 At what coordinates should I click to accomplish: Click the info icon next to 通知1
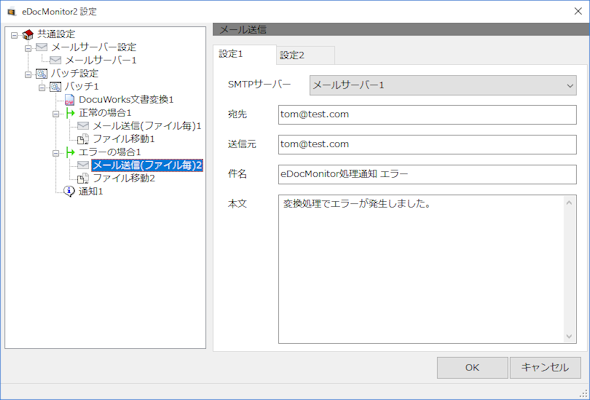click(69, 191)
